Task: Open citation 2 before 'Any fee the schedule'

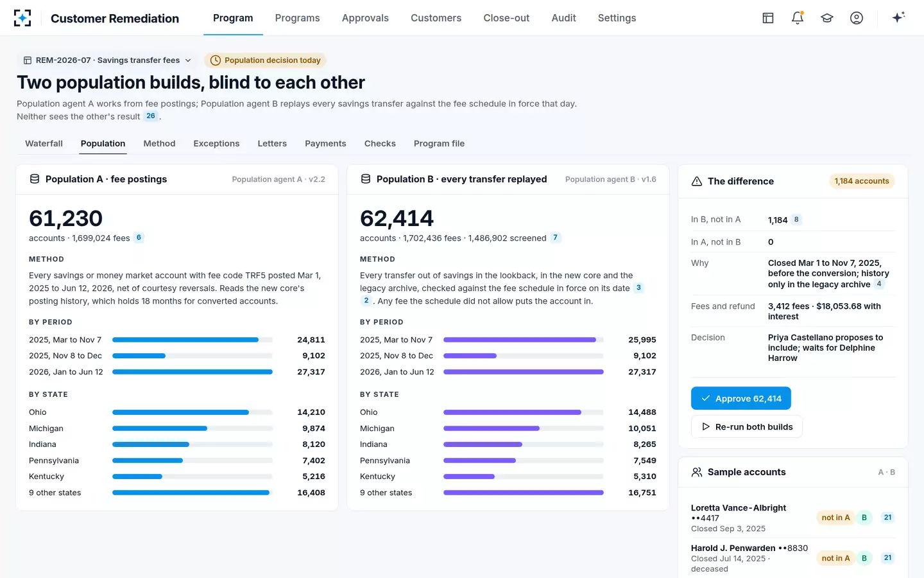Action: [366, 301]
